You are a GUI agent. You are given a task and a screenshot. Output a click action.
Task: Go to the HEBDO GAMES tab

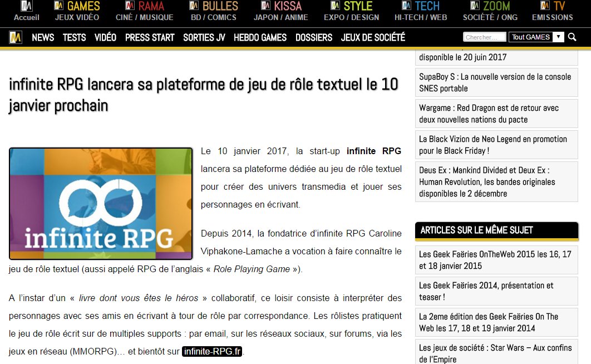click(x=260, y=37)
